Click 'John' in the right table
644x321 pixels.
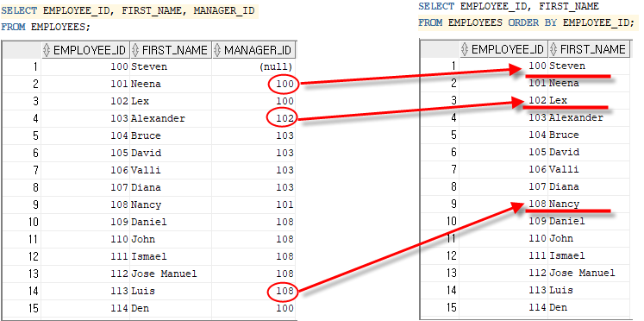coord(561,238)
